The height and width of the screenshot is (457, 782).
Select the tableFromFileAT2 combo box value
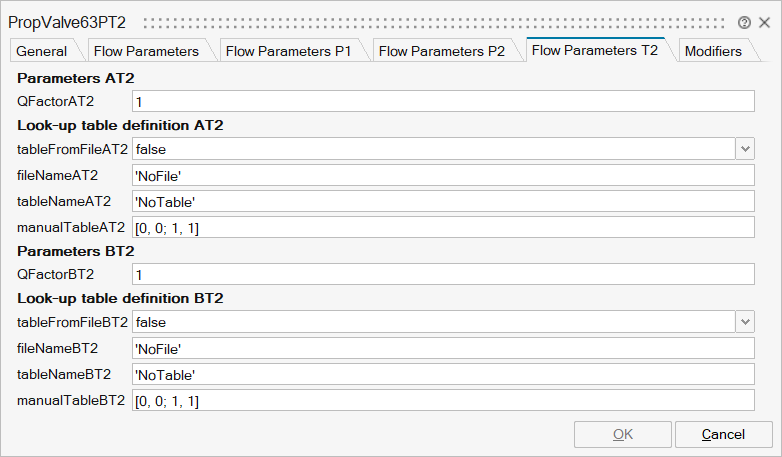coord(433,149)
